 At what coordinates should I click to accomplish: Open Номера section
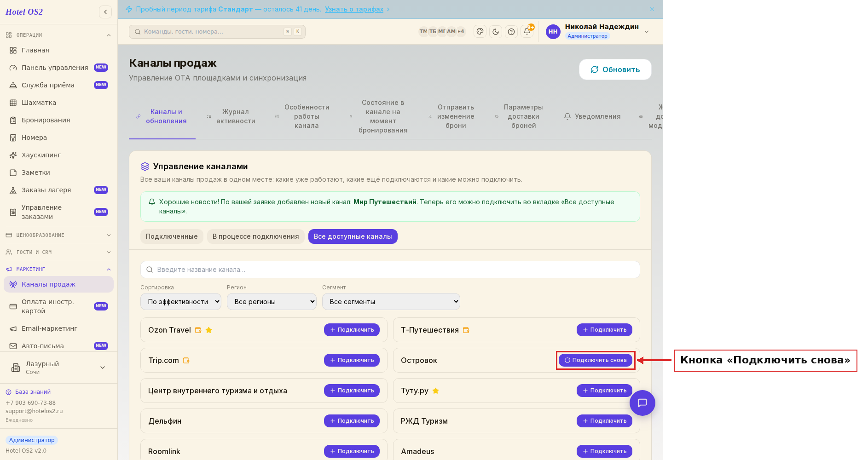(x=58, y=138)
